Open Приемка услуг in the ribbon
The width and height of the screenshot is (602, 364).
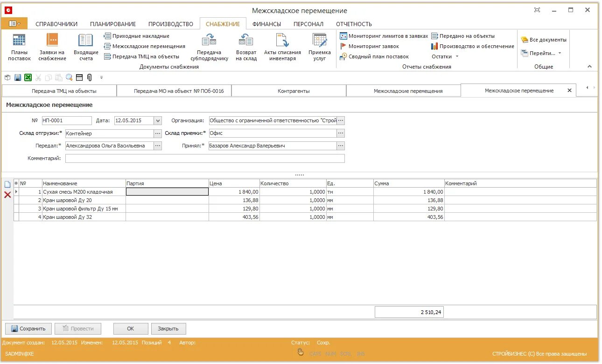[x=320, y=48]
